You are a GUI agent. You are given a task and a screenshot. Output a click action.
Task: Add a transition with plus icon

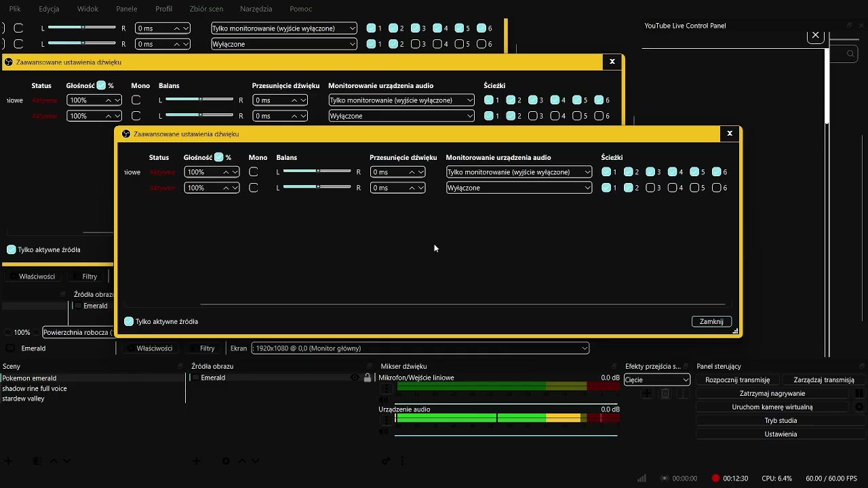647,393
